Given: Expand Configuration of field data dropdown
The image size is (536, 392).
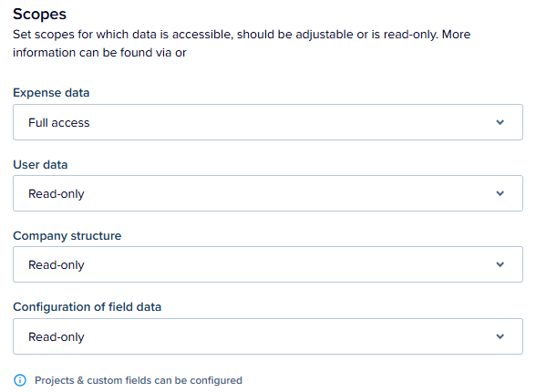Looking at the screenshot, I should click(268, 336).
